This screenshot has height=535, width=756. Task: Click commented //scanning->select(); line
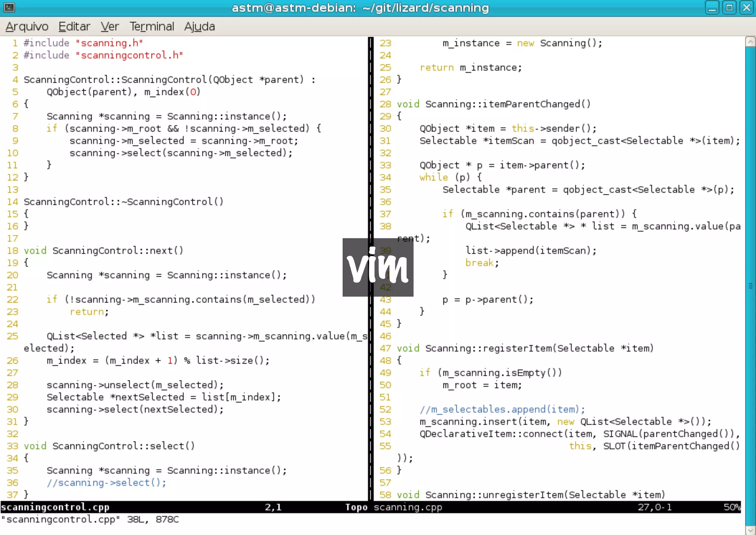[x=106, y=483]
